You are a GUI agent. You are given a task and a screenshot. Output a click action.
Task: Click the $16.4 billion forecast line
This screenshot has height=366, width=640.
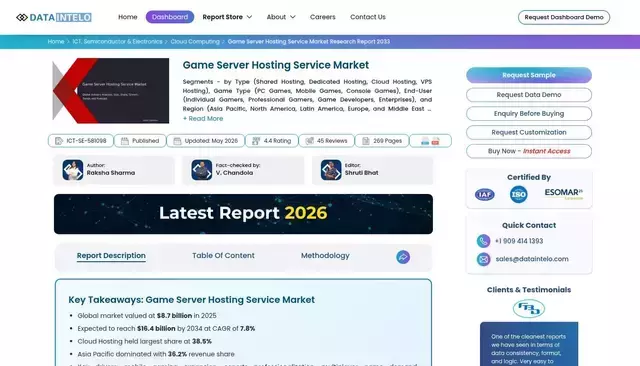166,328
